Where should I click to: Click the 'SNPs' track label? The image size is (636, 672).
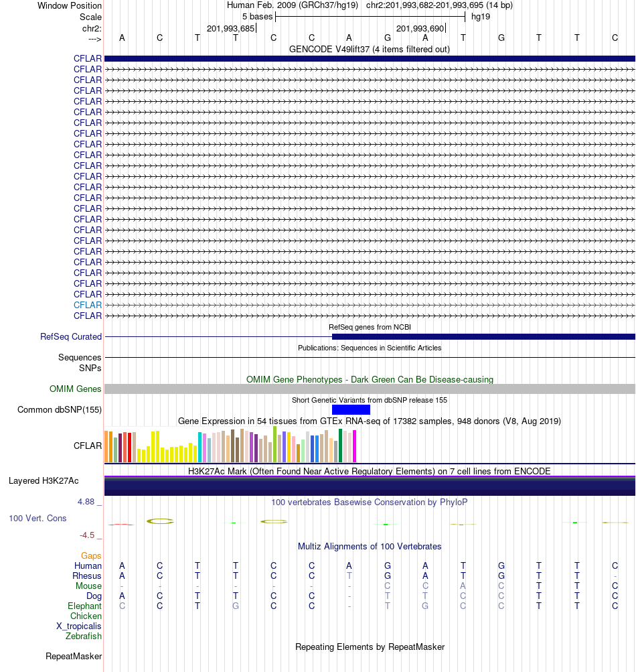click(90, 368)
